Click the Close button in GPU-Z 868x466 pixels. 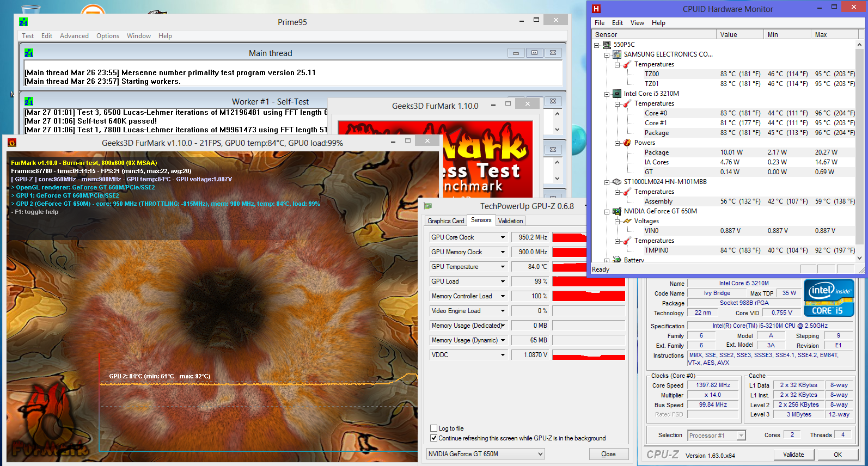click(x=608, y=454)
